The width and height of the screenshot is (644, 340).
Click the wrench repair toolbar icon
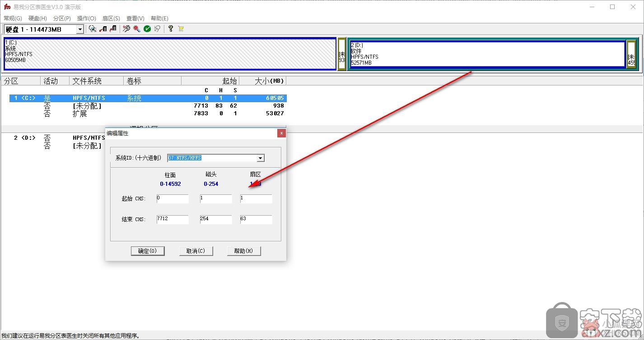126,29
